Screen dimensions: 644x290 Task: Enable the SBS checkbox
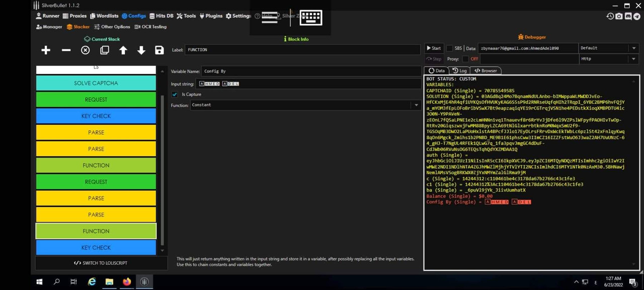[450, 48]
